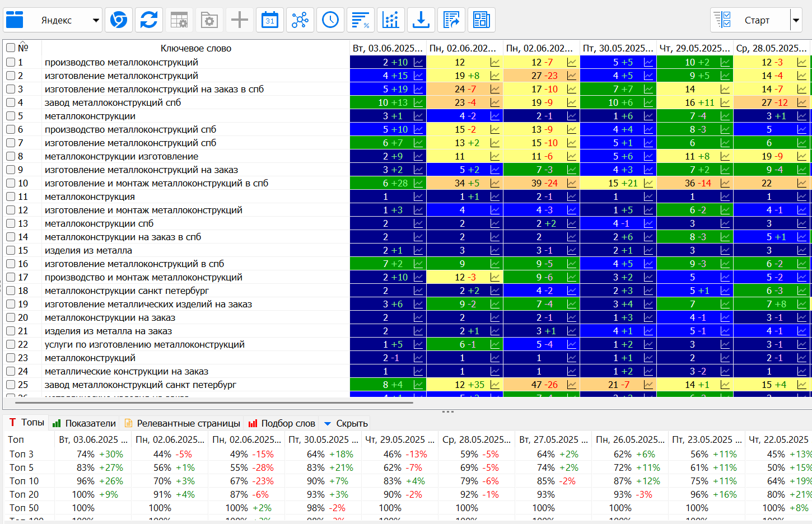Tick the checkbox for row 5 металлоконструкции
The image size is (812, 524).
tap(11, 116)
